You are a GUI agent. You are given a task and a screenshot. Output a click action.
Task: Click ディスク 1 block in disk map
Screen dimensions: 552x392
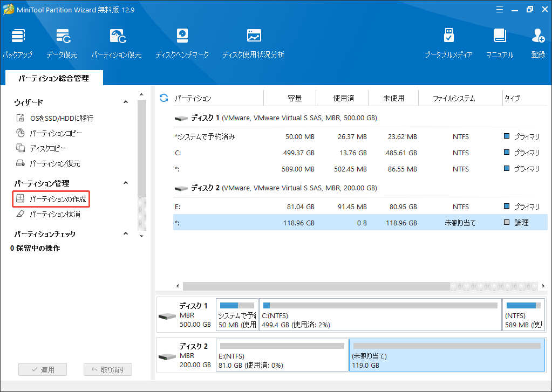tap(186, 314)
